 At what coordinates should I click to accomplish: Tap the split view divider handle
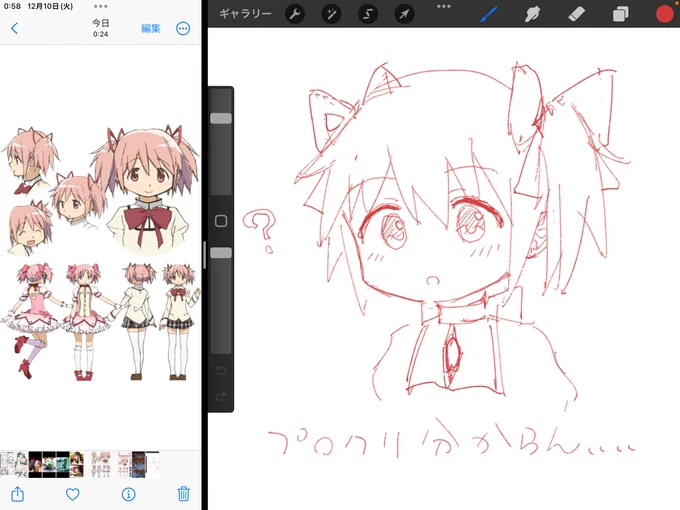coord(204,255)
